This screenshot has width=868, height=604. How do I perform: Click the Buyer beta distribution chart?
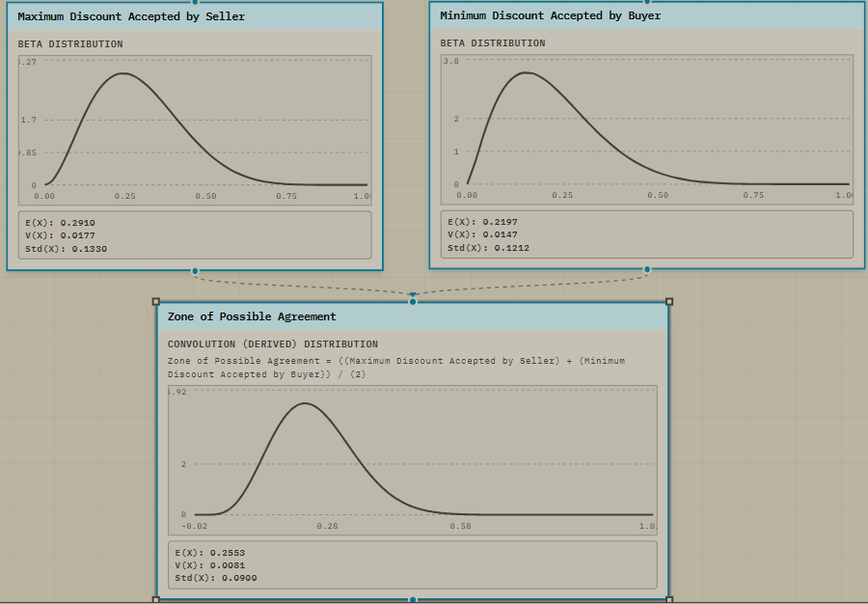pyautogui.click(x=647, y=129)
